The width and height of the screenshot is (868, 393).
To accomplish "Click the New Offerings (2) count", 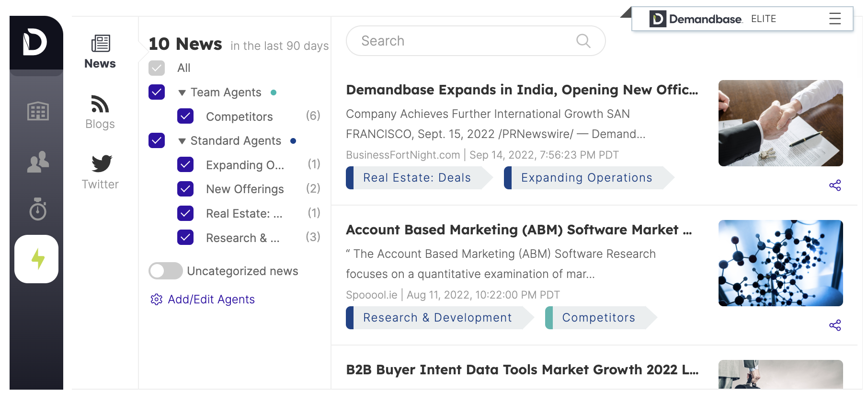I will [x=313, y=188].
